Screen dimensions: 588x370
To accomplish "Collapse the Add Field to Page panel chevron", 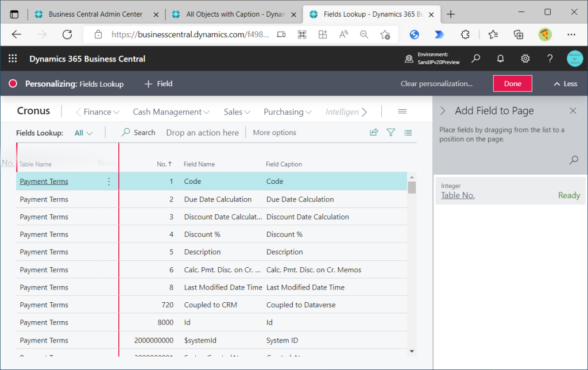I will [x=443, y=111].
